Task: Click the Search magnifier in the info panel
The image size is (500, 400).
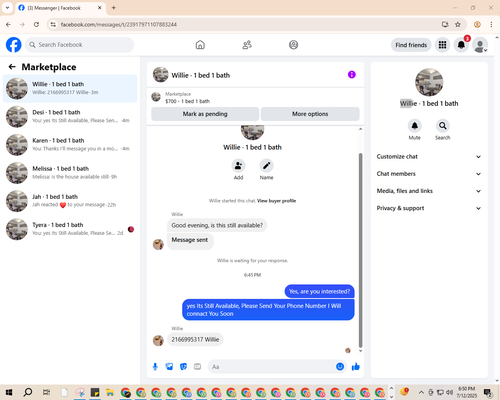Action: pos(442,126)
